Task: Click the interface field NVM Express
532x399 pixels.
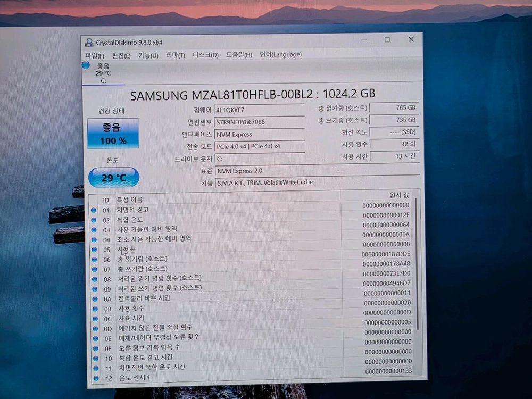Action: click(x=259, y=135)
